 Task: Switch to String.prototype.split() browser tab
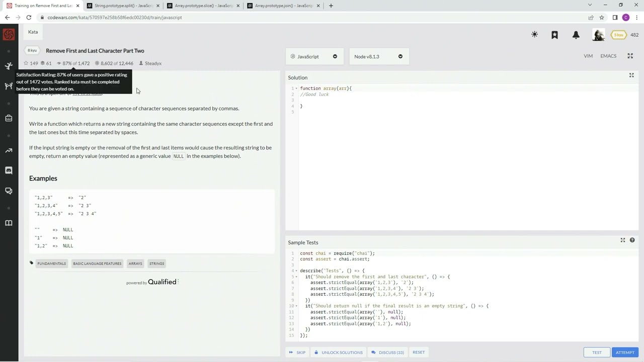(x=122, y=6)
